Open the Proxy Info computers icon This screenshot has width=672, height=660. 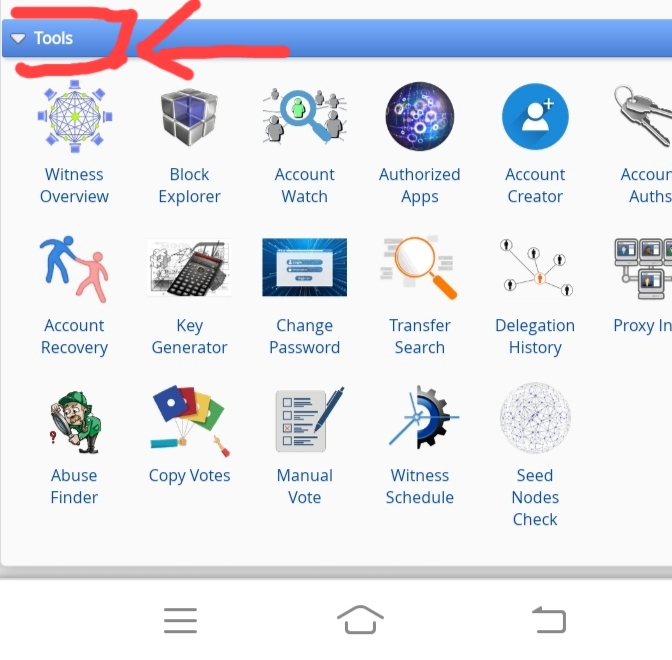pos(643,268)
